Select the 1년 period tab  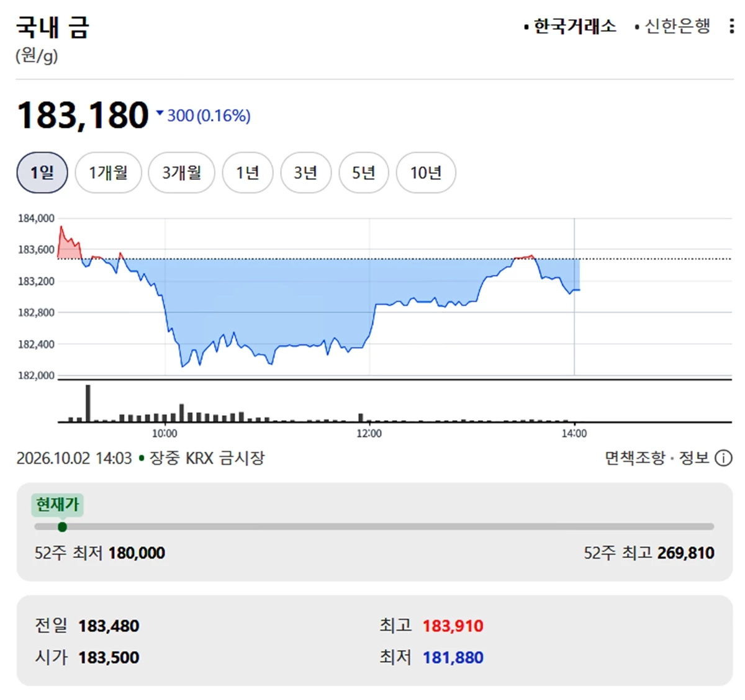coord(248,173)
